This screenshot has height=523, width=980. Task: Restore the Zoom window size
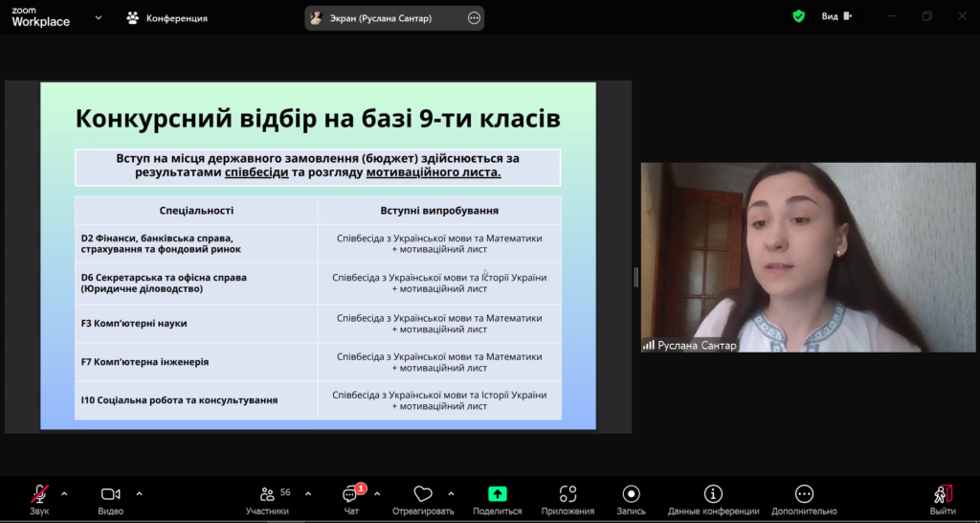click(x=926, y=16)
